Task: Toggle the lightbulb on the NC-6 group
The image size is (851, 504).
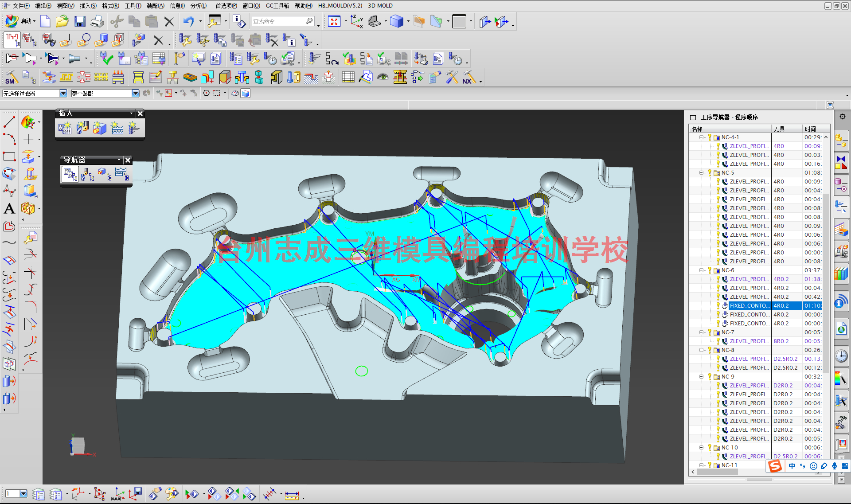Action: point(710,270)
